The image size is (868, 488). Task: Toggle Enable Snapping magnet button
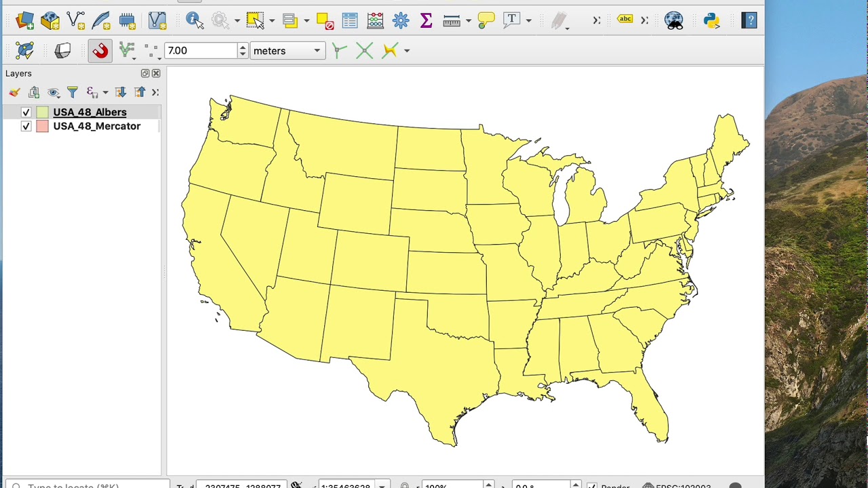(x=100, y=51)
